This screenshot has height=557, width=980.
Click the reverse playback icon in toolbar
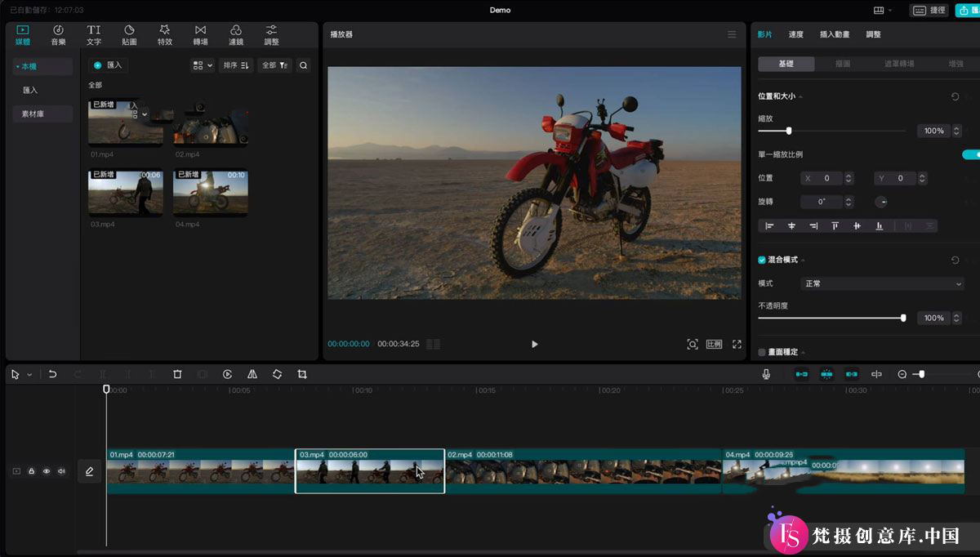pyautogui.click(x=228, y=374)
